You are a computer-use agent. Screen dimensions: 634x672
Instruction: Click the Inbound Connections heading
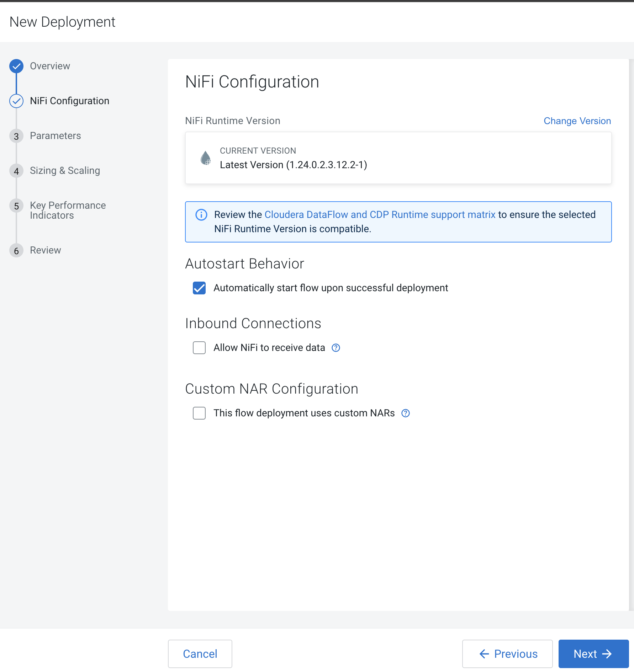point(253,324)
